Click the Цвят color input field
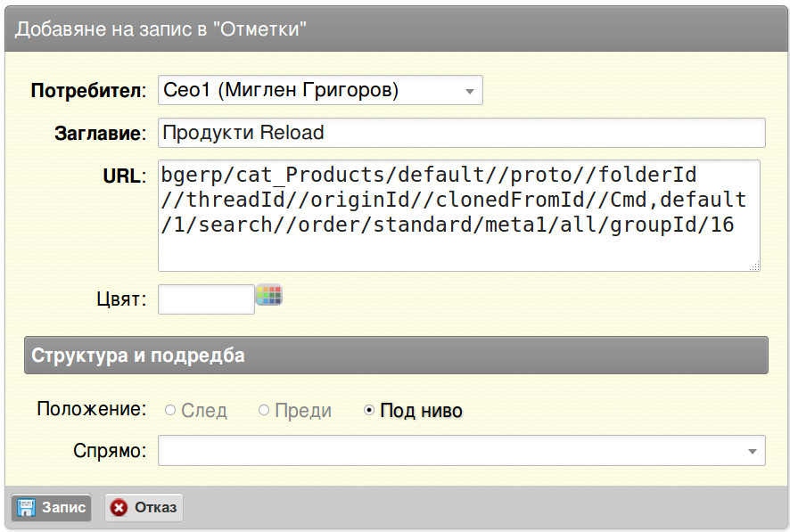The height and width of the screenshot is (532, 790). click(x=206, y=299)
